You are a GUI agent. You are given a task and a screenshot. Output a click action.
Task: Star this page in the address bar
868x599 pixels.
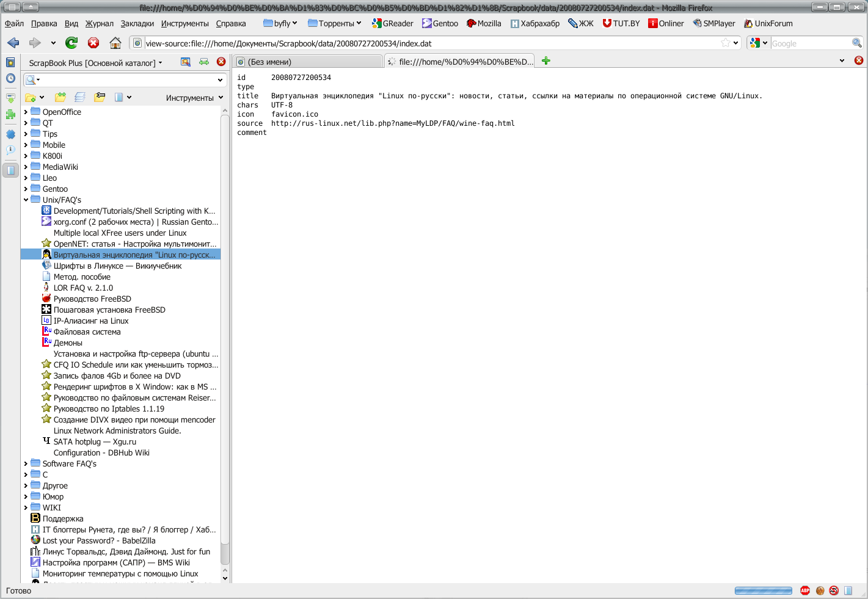tap(725, 43)
